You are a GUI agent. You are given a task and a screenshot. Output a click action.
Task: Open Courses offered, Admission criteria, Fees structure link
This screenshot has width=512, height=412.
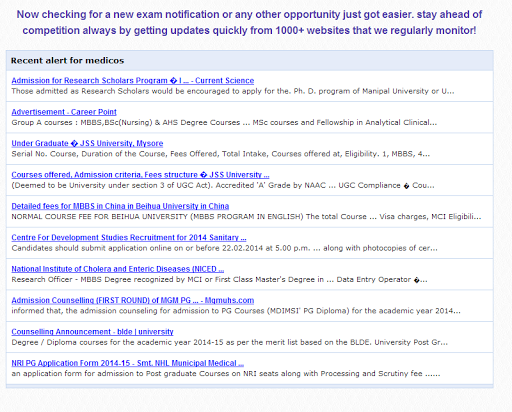click(140, 175)
